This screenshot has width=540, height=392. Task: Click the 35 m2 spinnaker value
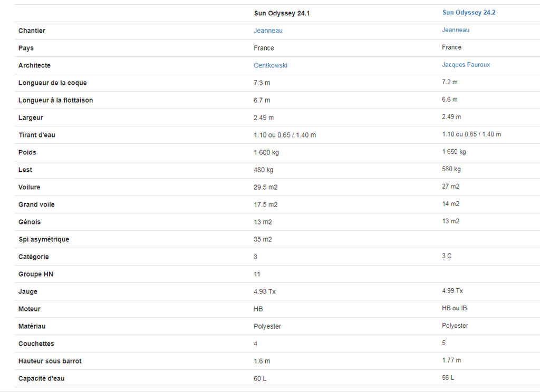263,240
